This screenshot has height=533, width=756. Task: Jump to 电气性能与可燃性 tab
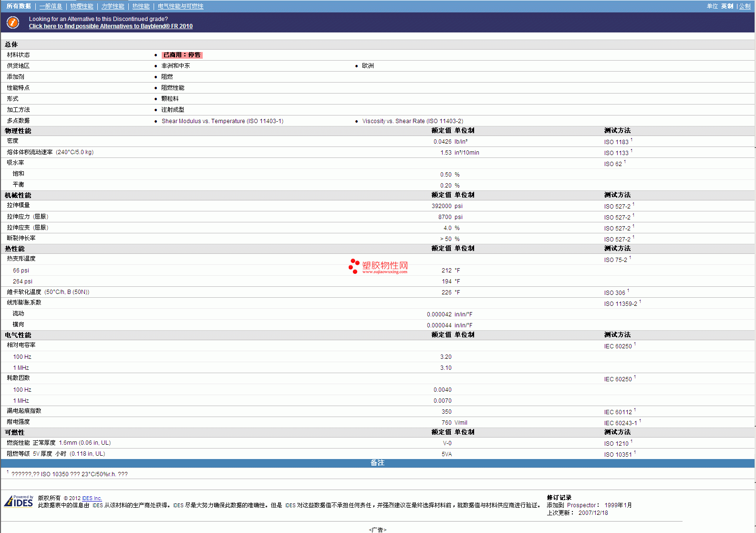(180, 6)
